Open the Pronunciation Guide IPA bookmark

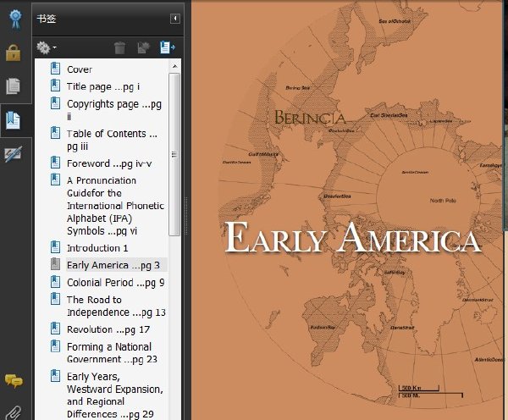click(x=115, y=206)
